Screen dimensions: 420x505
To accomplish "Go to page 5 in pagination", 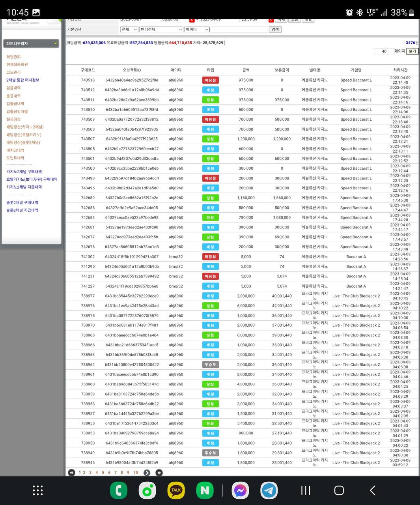I will (x=103, y=473).
